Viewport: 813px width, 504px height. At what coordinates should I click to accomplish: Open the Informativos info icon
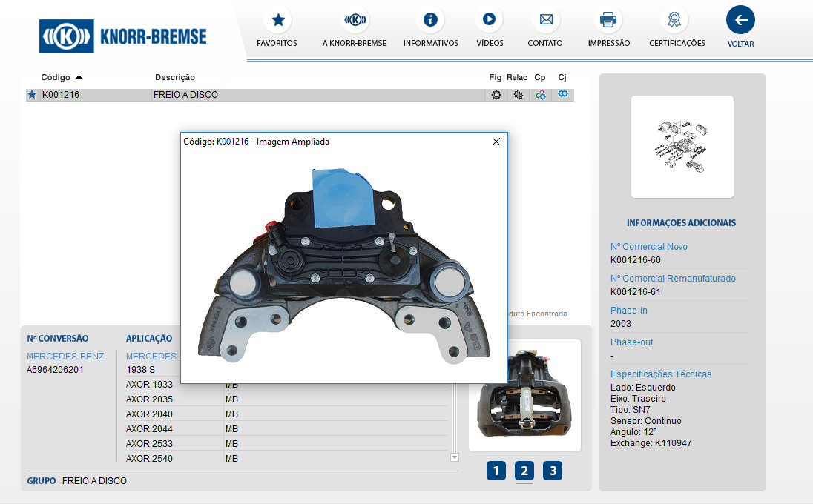[430, 20]
